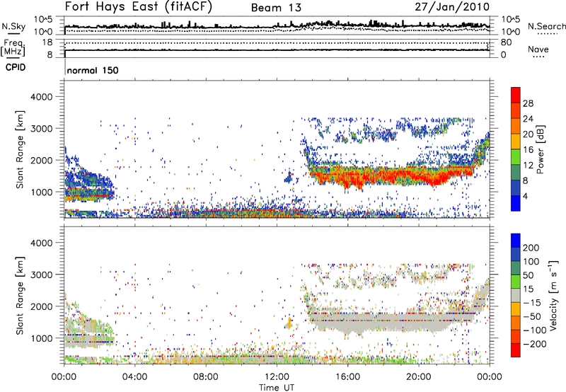Screen dimensions: 566x392
Task: Click the 'Nave' legend label
Action: (538, 50)
